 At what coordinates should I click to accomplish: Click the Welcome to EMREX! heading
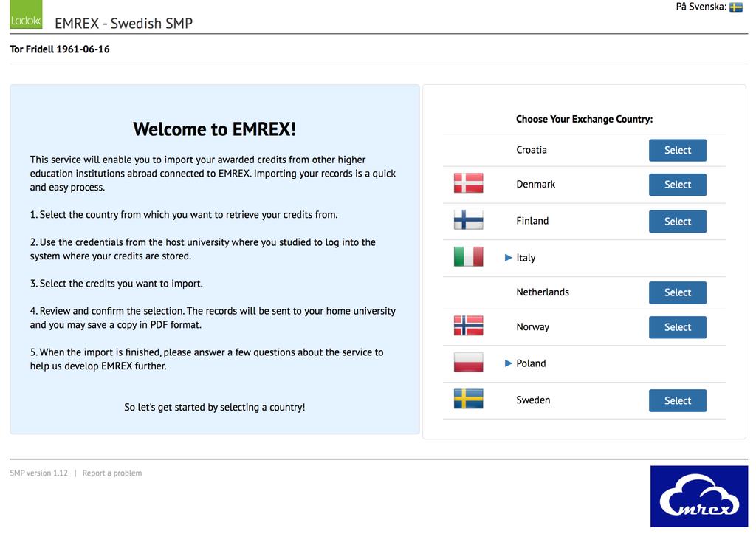[215, 129]
